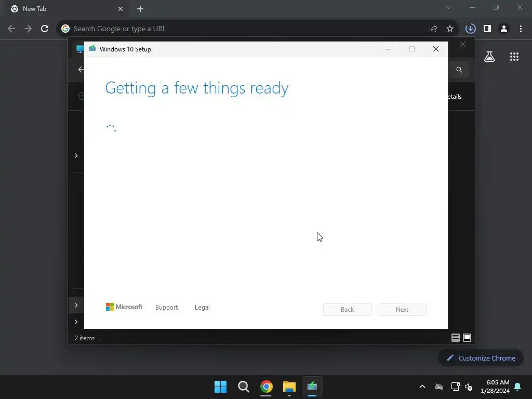Click the 2 items status text
Screen dimensions: 532x399
tap(85, 338)
